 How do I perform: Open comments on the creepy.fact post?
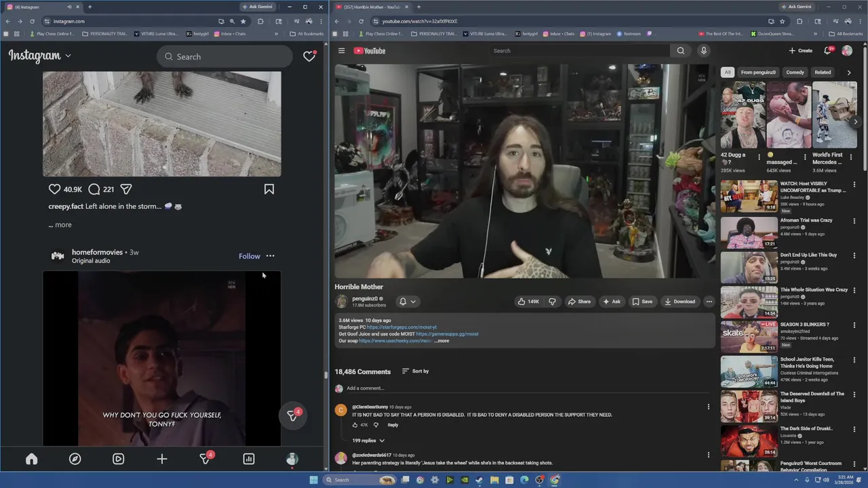[x=94, y=190]
